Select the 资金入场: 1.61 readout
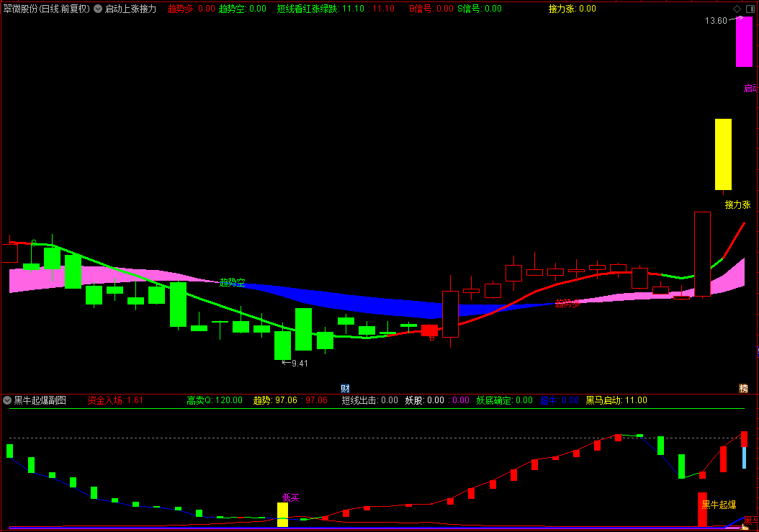The width and height of the screenshot is (759, 532). [115, 400]
